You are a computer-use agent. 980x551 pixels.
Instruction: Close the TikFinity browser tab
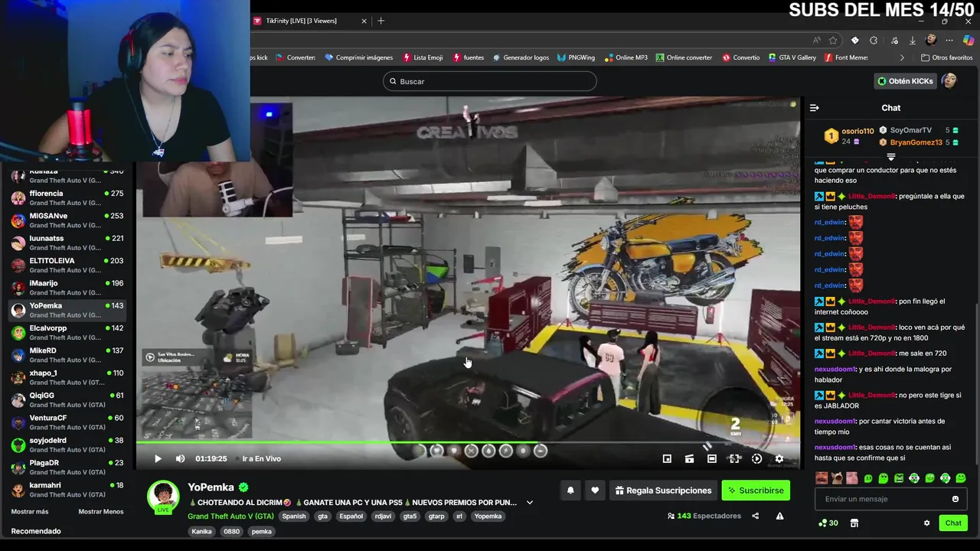(364, 21)
